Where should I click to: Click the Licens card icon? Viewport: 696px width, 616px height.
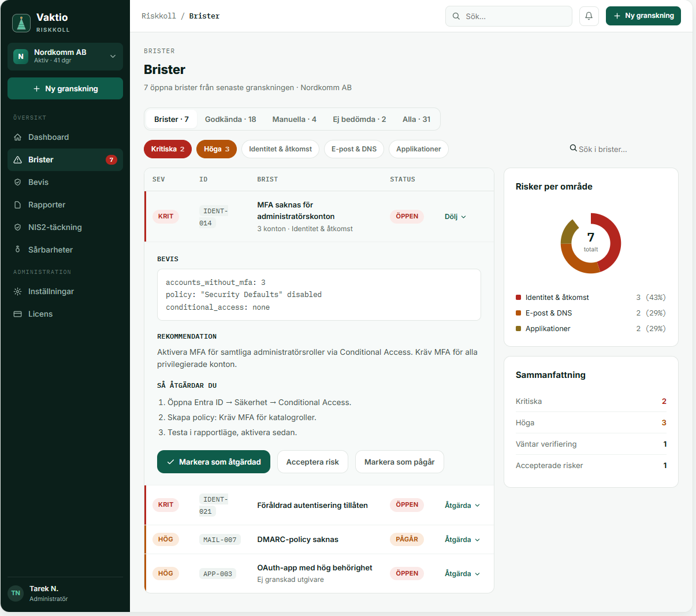17,314
